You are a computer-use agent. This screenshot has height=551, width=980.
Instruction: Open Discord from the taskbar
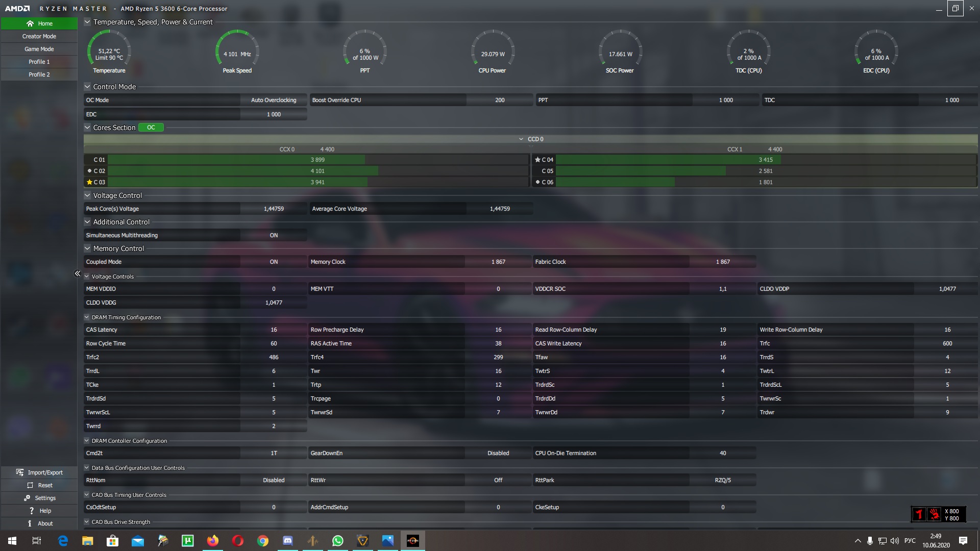[288, 540]
